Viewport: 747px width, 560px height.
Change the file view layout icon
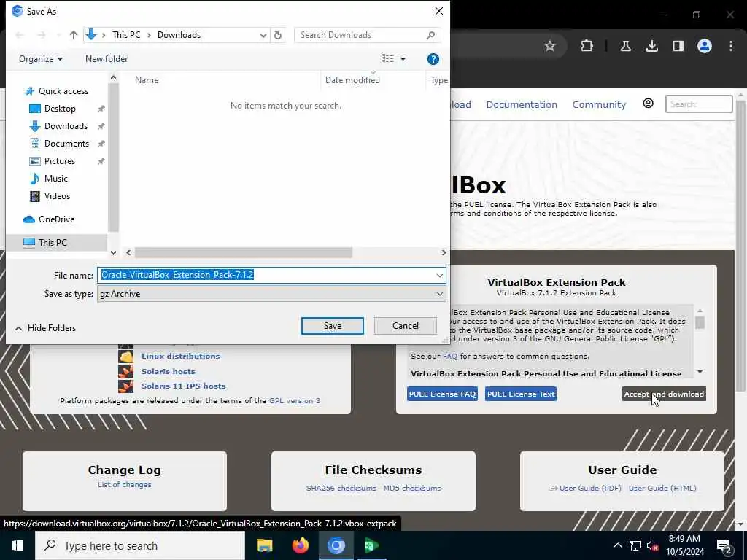(x=387, y=58)
